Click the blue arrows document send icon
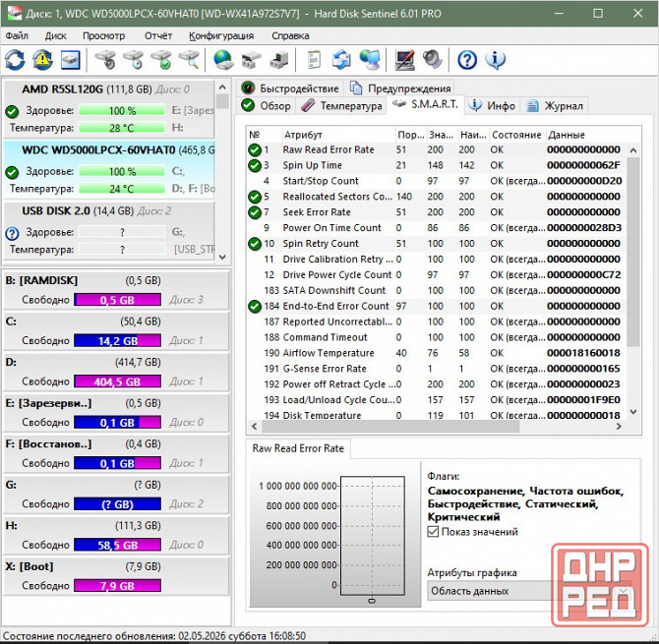 click(x=341, y=60)
